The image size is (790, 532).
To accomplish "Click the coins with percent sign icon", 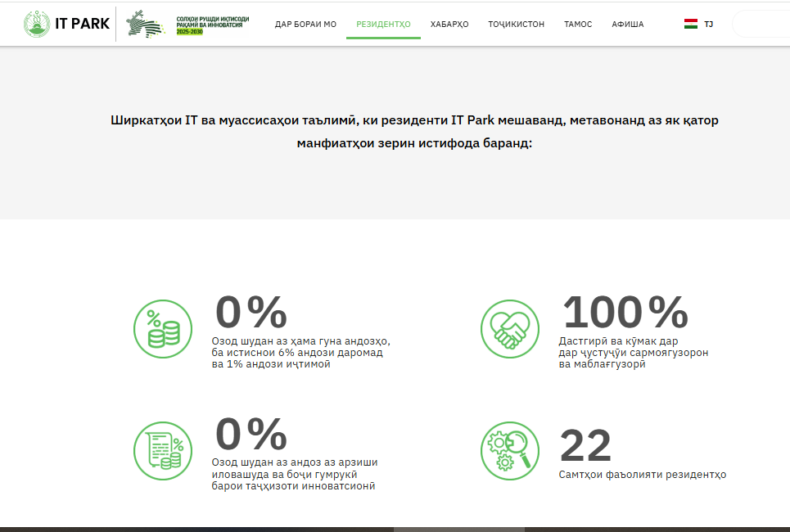I will click(162, 329).
